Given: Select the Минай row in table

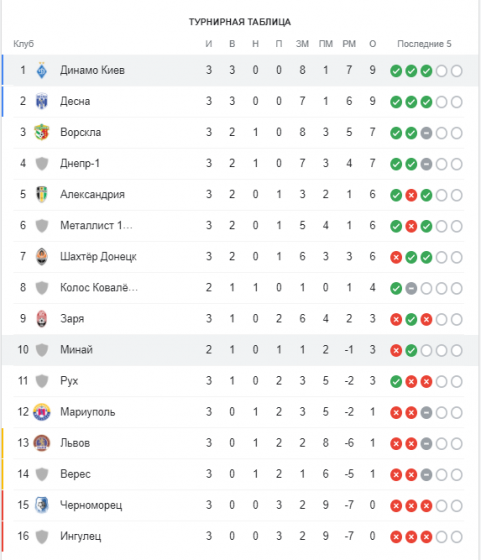Looking at the screenshot, I should pyautogui.click(x=240, y=350).
